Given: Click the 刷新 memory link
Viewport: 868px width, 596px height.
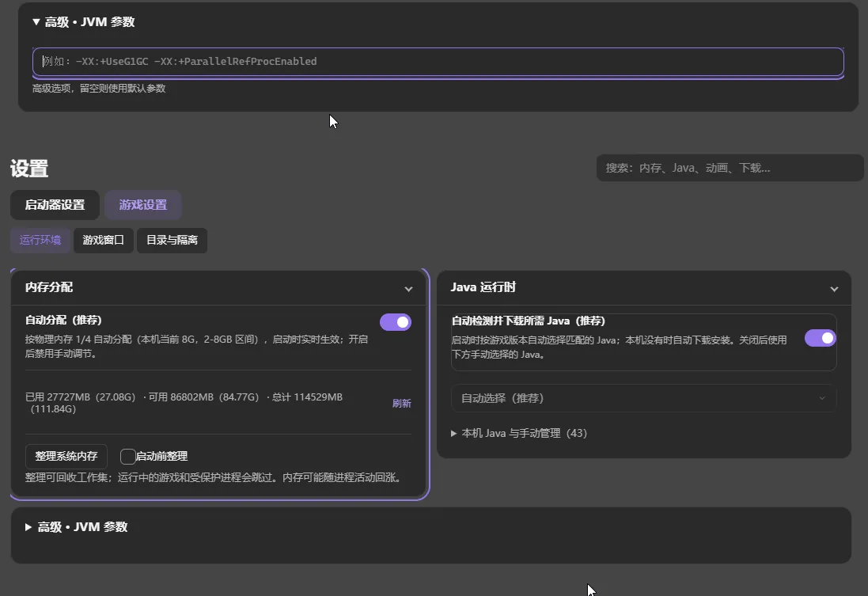Looking at the screenshot, I should coord(402,403).
